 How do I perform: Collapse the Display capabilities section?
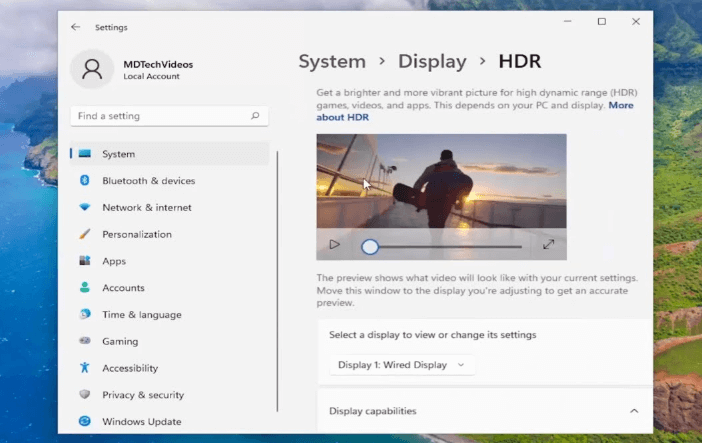[633, 411]
